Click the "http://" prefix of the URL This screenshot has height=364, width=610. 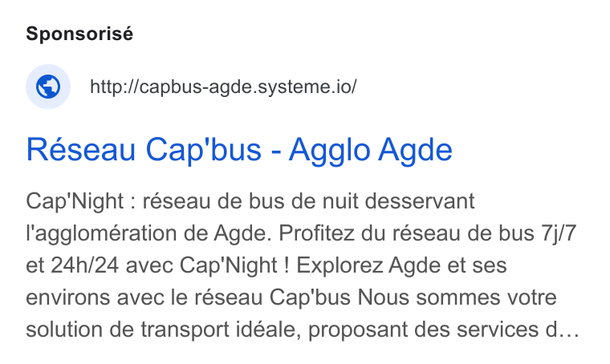tap(114, 87)
